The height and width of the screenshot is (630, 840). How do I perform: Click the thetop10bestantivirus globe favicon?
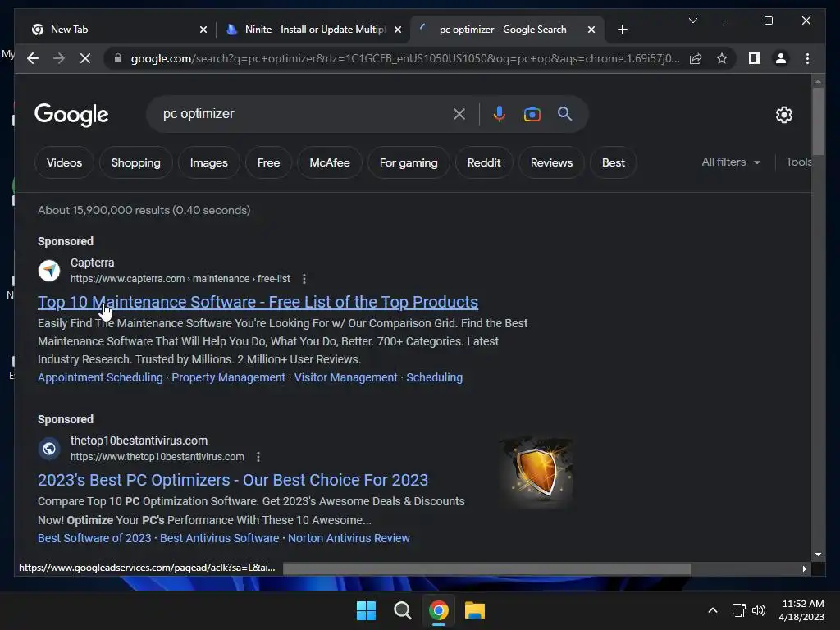click(48, 449)
